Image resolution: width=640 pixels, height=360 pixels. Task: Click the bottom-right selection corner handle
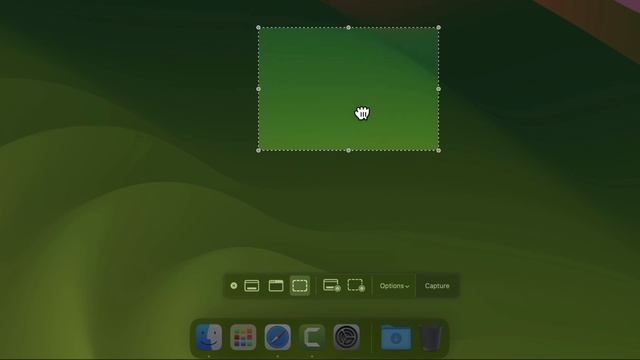(438, 150)
